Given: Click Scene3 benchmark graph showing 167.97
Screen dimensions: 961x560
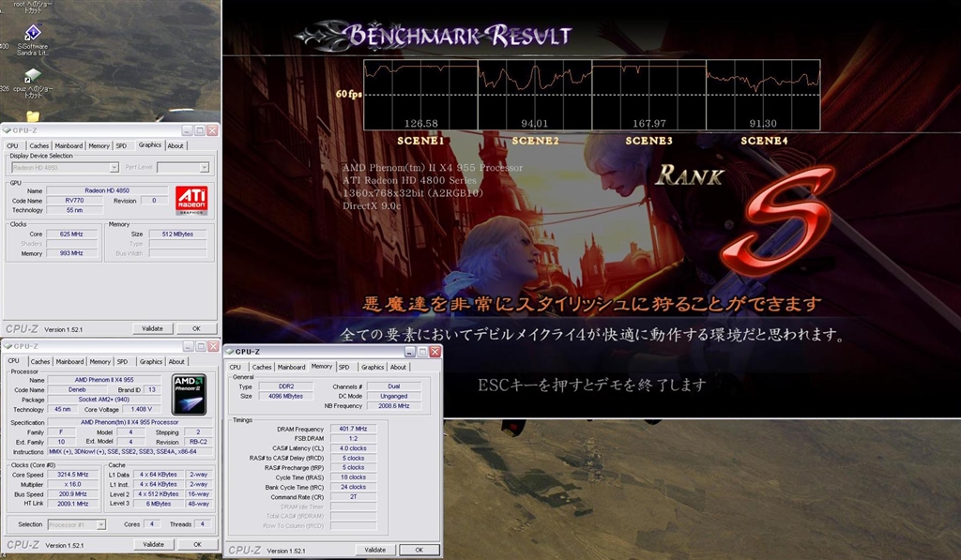Looking at the screenshot, I should click(649, 95).
